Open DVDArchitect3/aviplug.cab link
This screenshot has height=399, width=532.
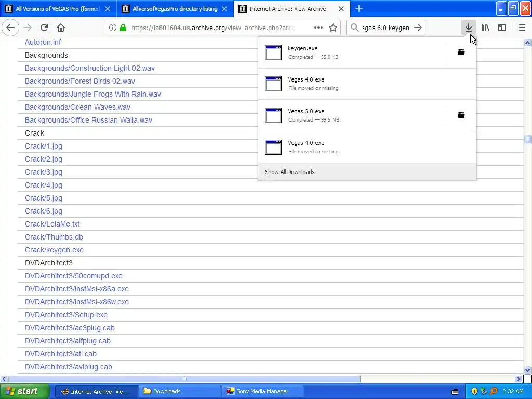[x=68, y=367]
